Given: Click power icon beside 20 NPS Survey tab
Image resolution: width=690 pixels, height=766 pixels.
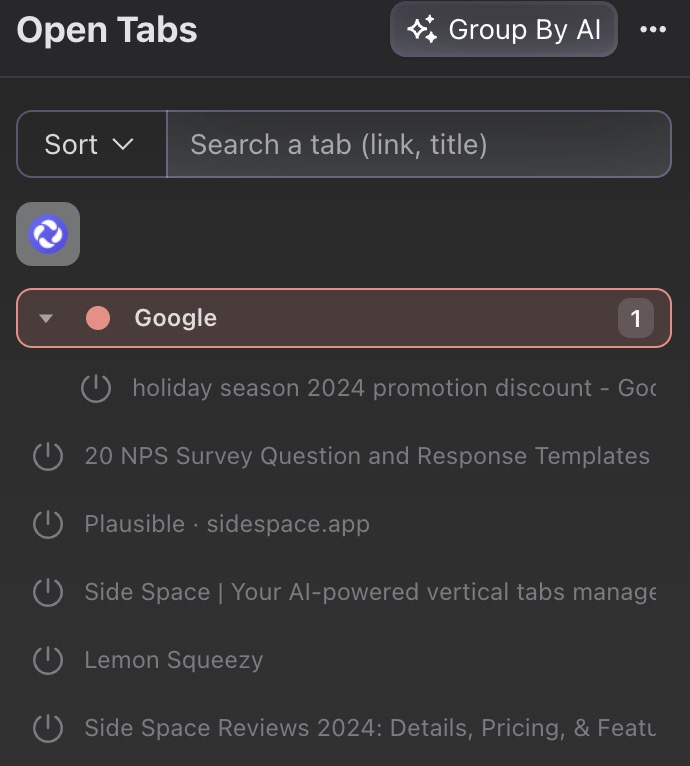Looking at the screenshot, I should point(48,456).
